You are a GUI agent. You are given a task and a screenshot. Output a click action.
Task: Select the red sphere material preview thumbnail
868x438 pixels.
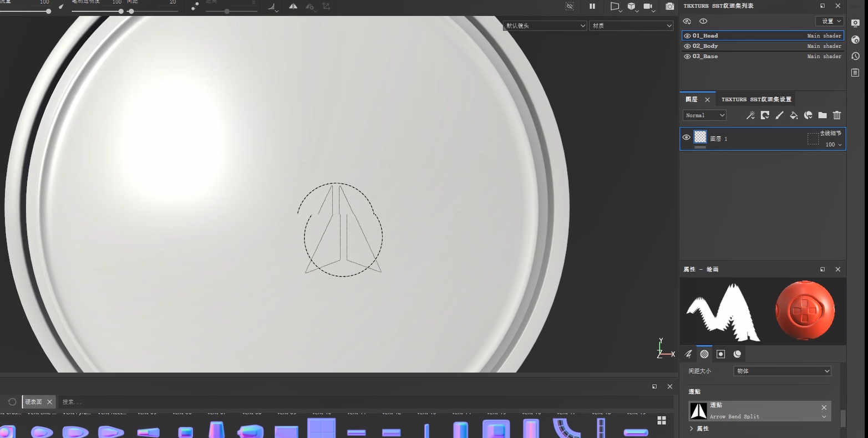tap(805, 310)
